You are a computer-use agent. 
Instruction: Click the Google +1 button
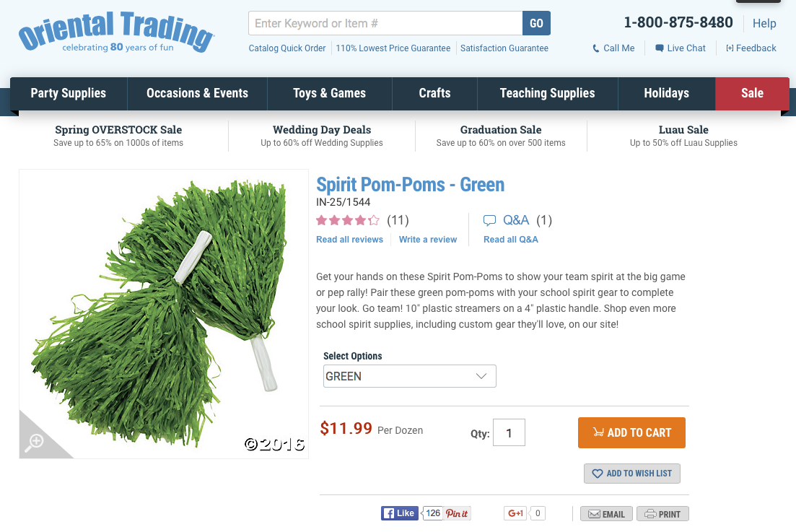point(515,513)
